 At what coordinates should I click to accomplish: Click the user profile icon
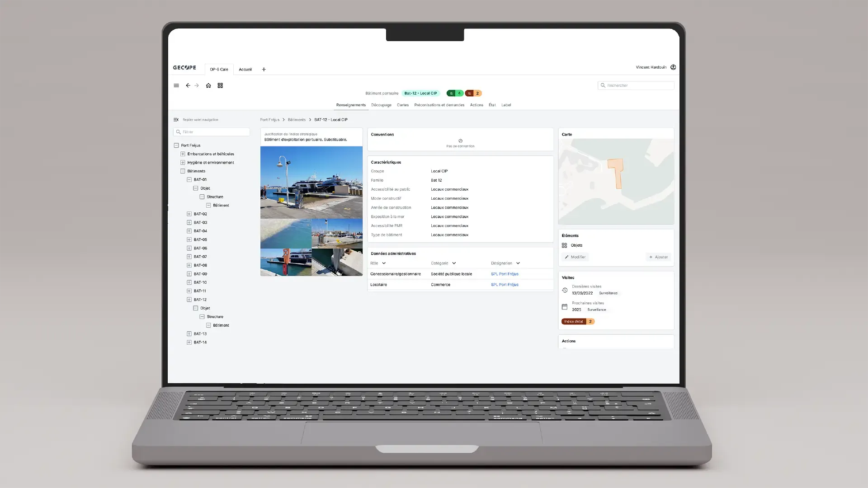pos(673,67)
